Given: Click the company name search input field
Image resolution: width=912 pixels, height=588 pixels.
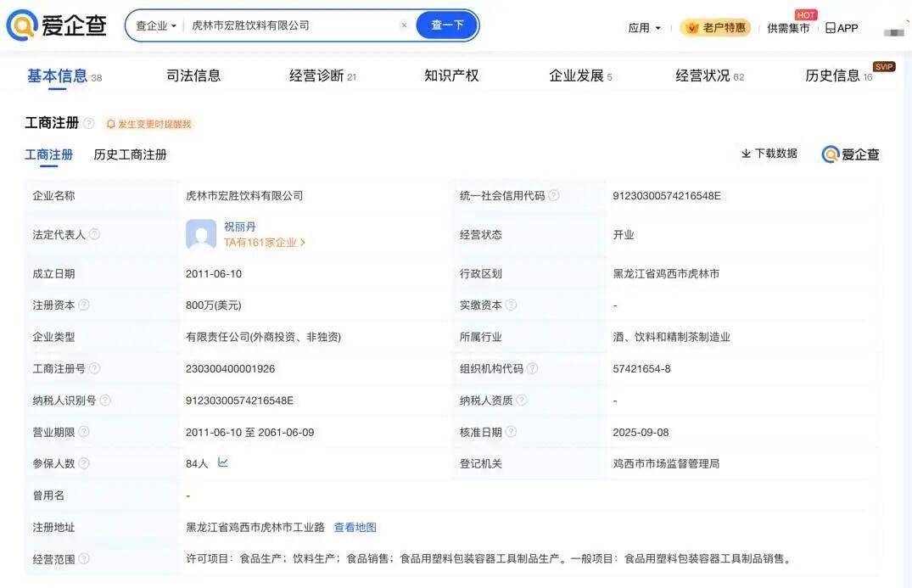Looking at the screenshot, I should [x=288, y=25].
